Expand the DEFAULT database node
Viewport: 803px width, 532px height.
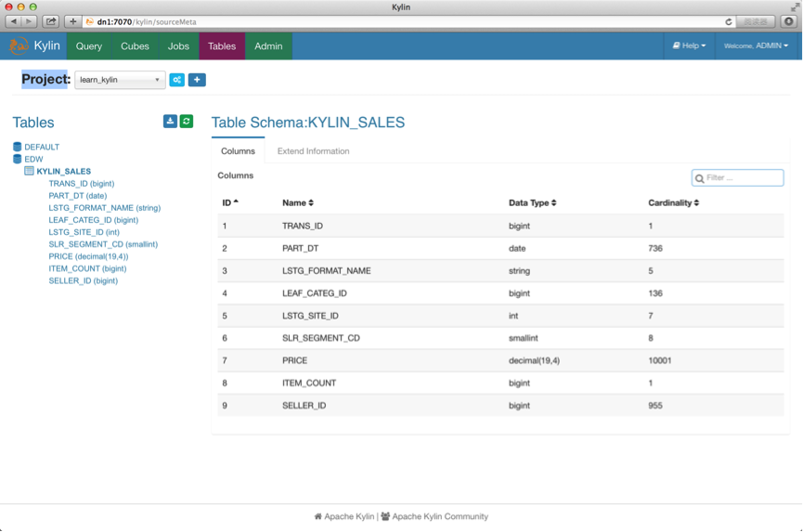(42, 147)
